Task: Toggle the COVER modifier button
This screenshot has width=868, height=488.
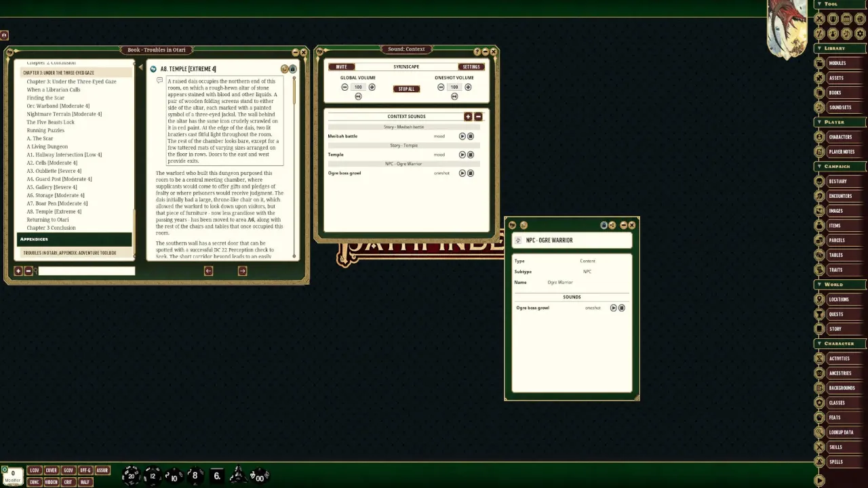Action: point(52,470)
